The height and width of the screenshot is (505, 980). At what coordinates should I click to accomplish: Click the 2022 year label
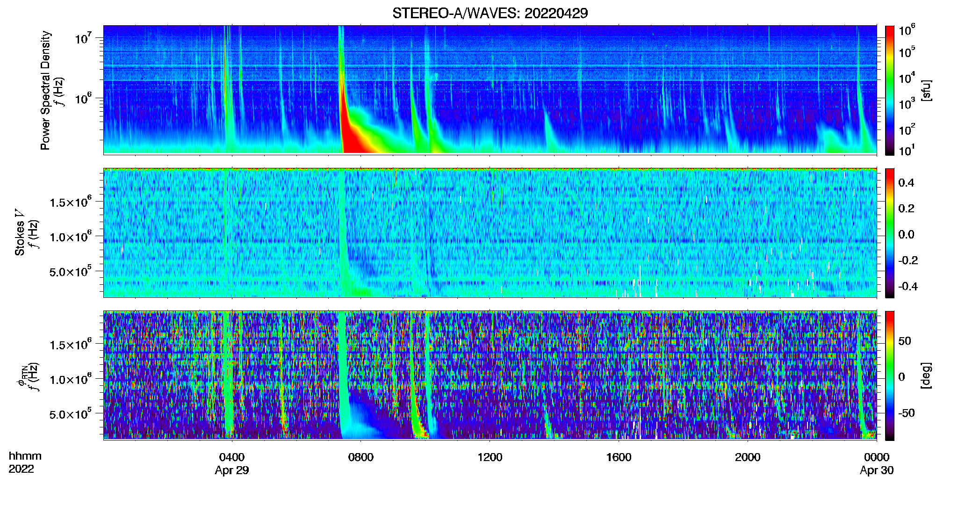tap(21, 469)
